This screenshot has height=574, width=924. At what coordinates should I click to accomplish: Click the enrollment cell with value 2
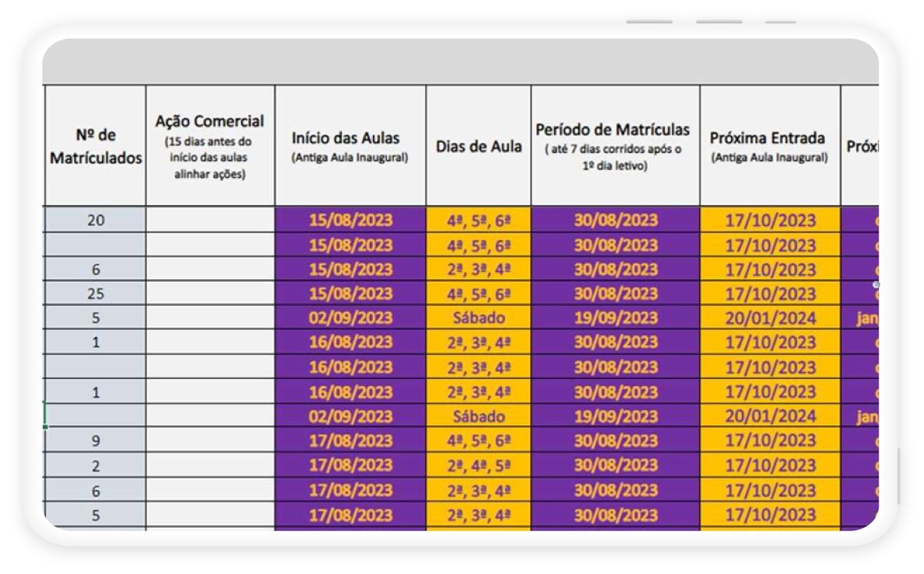(x=95, y=465)
